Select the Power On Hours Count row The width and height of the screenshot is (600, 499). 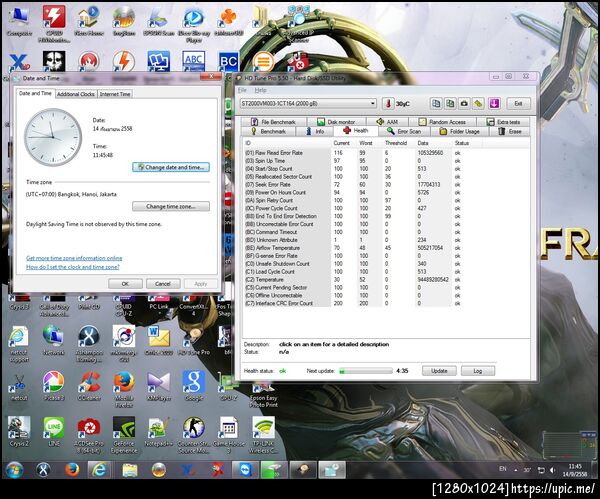tap(354, 192)
